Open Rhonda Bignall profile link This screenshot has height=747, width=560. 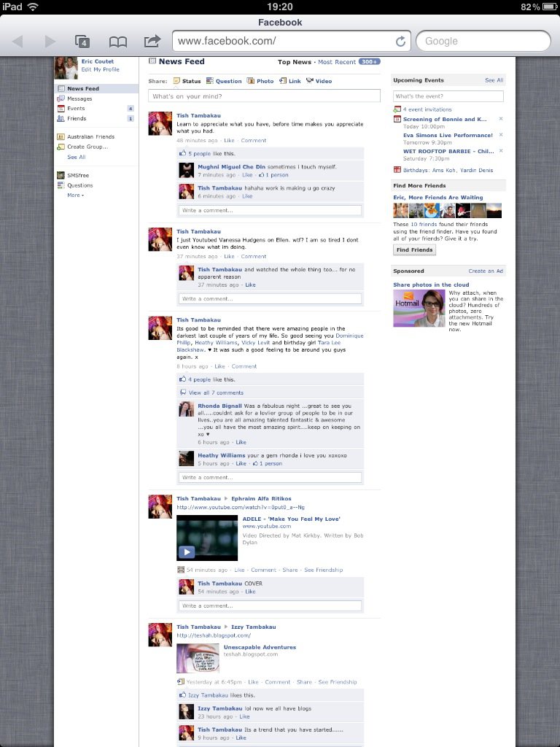[x=219, y=406]
